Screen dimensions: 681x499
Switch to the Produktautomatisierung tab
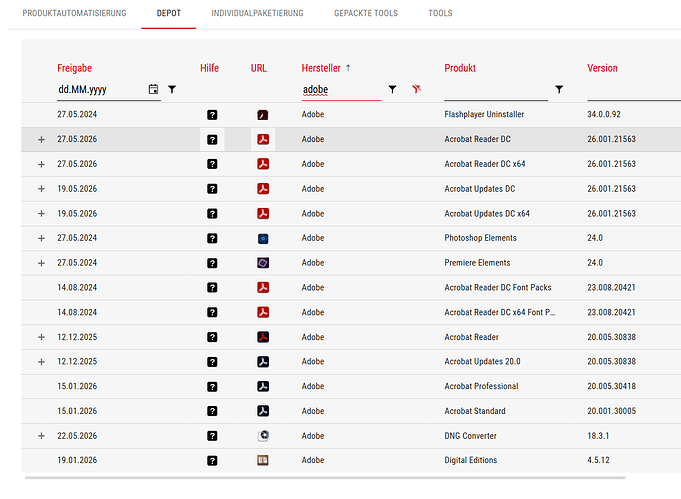(x=74, y=13)
